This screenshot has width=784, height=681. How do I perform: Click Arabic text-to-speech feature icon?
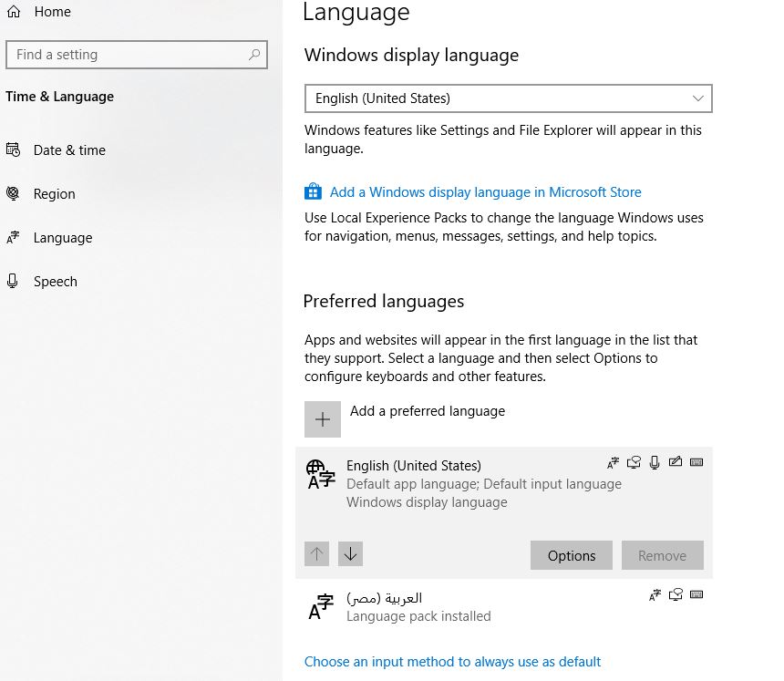(676, 594)
